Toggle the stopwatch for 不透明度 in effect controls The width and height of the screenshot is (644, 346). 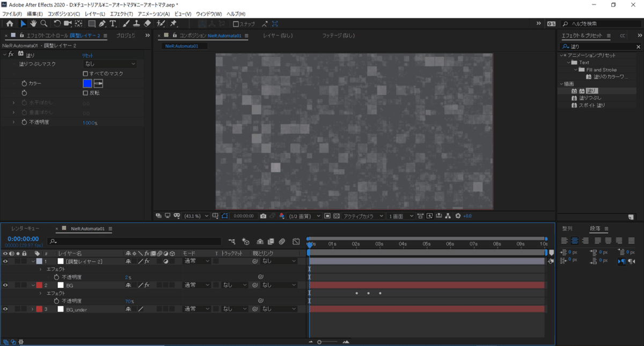pos(24,122)
